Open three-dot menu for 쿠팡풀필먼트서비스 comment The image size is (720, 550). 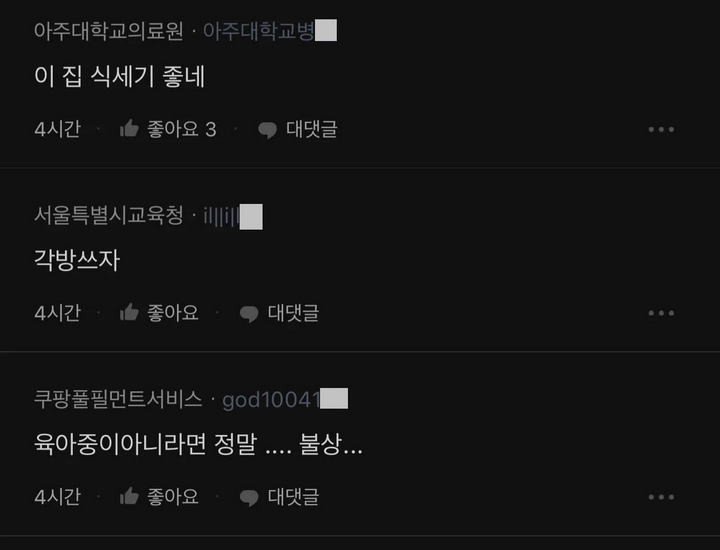coord(661,497)
